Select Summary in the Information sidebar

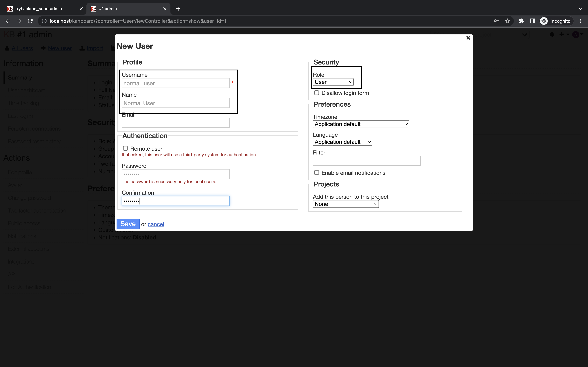[x=20, y=77]
